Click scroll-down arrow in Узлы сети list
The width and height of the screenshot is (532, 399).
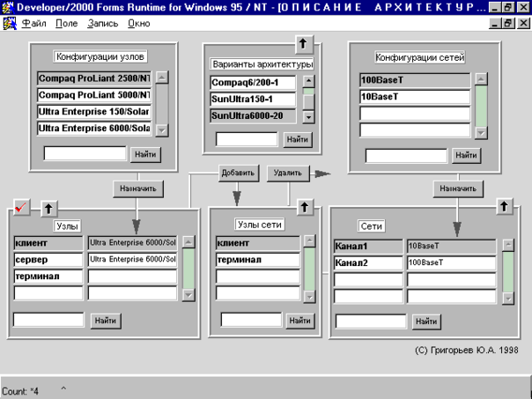point(309,297)
